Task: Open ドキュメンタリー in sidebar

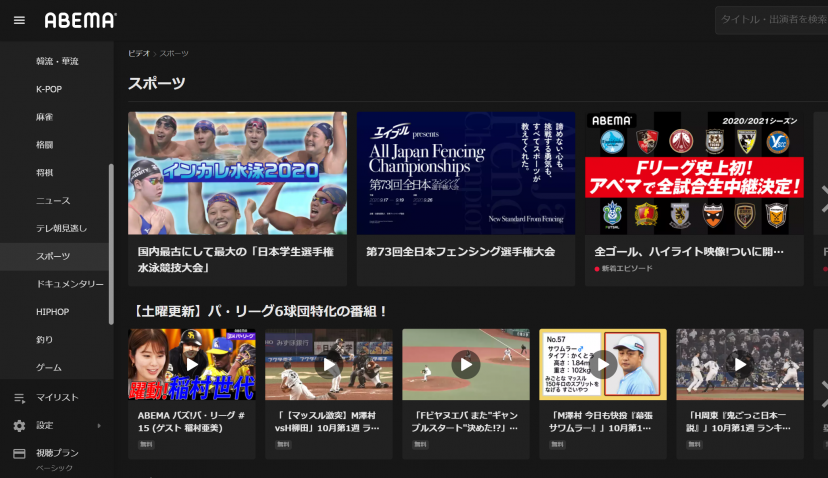Action: 70,284
